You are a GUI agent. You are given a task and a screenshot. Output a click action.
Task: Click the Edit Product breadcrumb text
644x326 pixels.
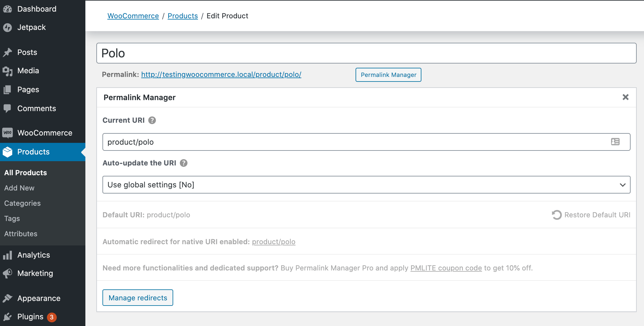227,16
